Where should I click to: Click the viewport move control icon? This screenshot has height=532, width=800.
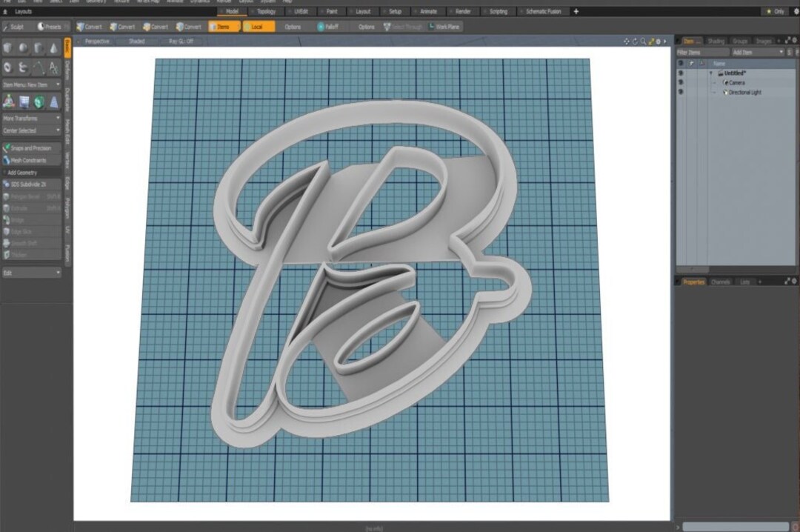click(x=627, y=41)
